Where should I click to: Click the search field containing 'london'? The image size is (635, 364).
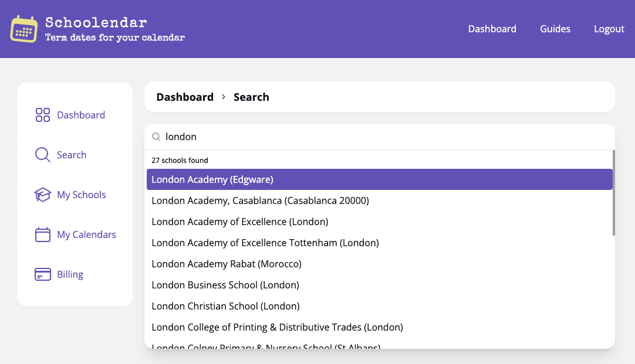point(381,137)
